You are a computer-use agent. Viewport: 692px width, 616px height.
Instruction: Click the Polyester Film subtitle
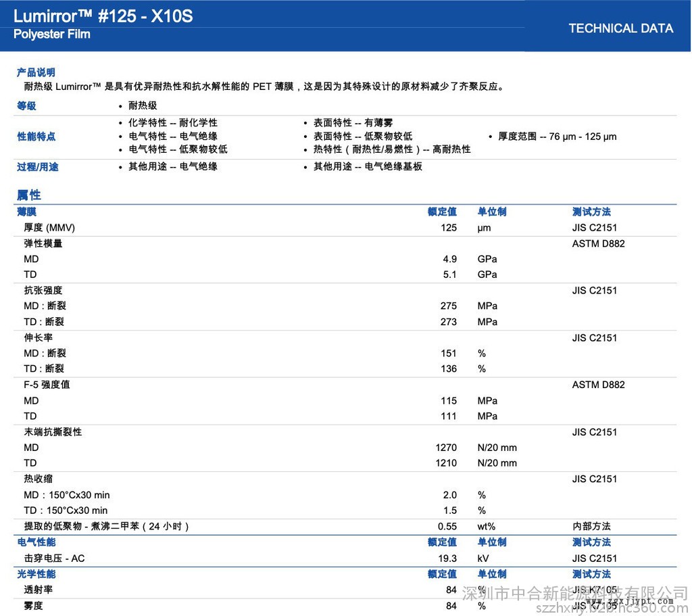pos(51,34)
